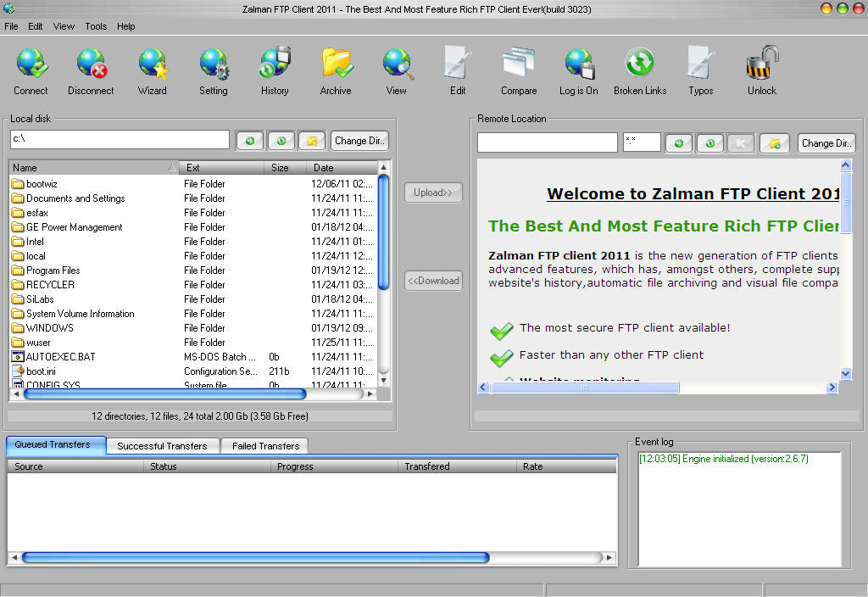This screenshot has height=597, width=868.
Task: Switch to the Successful Transfers tab
Action: click(x=161, y=445)
